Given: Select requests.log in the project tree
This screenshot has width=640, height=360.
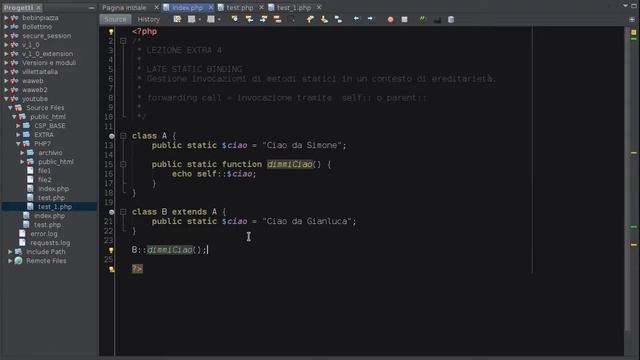Looking at the screenshot, I should pyautogui.click(x=50, y=242).
